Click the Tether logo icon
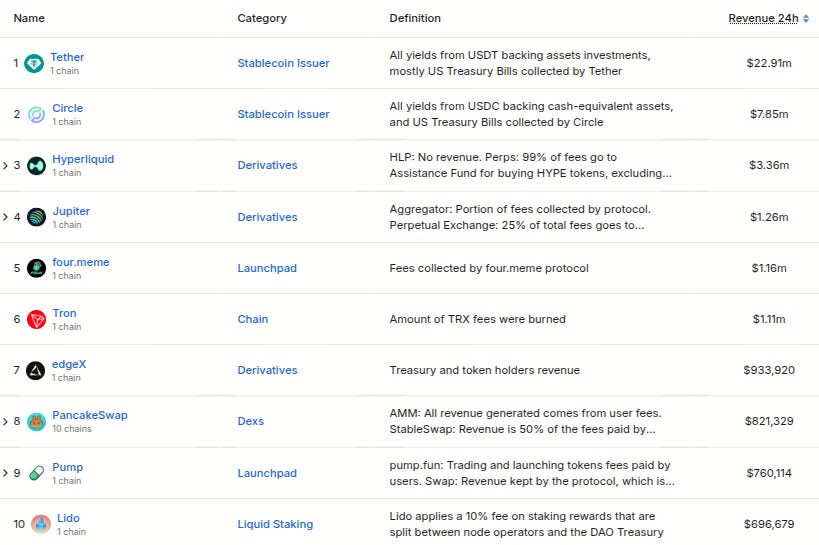This screenshot has width=819, height=545. coord(34,64)
